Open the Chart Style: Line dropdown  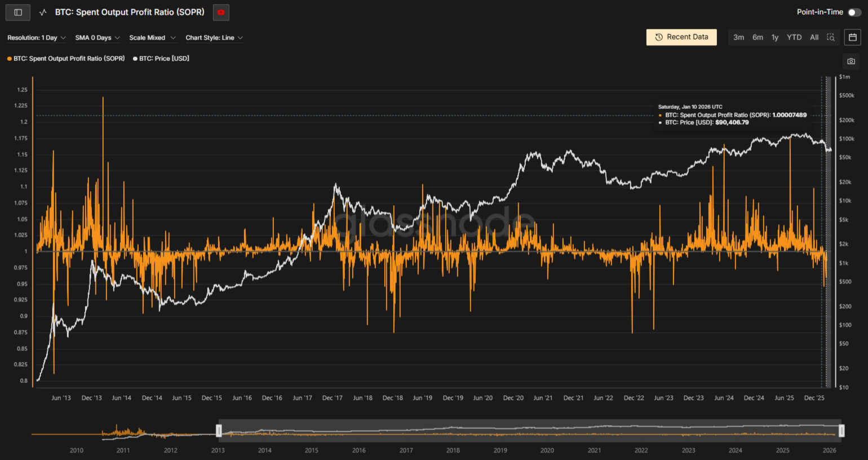pyautogui.click(x=214, y=38)
